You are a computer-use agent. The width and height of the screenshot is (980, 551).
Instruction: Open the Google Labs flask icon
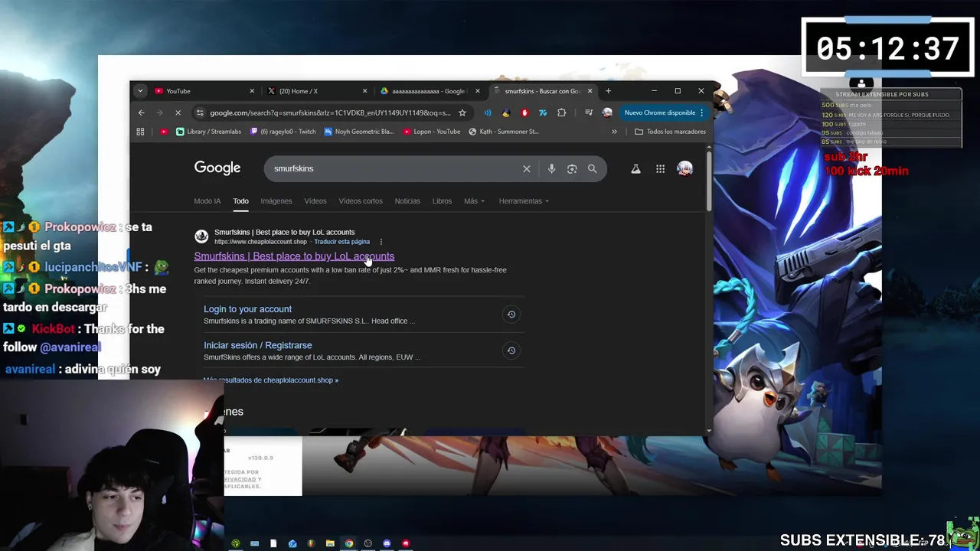[x=635, y=168]
